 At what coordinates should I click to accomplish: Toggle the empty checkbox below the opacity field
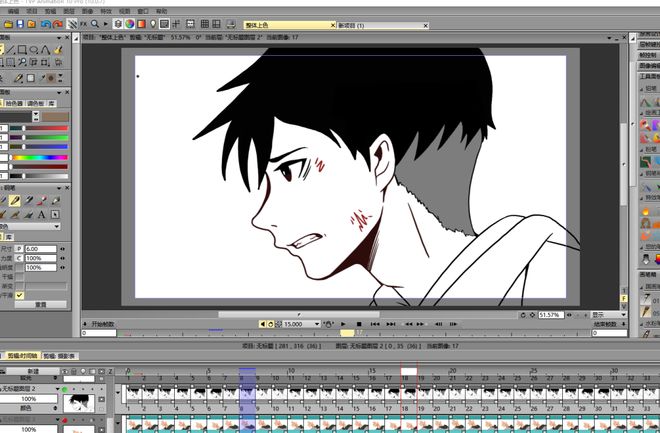(x=19, y=277)
